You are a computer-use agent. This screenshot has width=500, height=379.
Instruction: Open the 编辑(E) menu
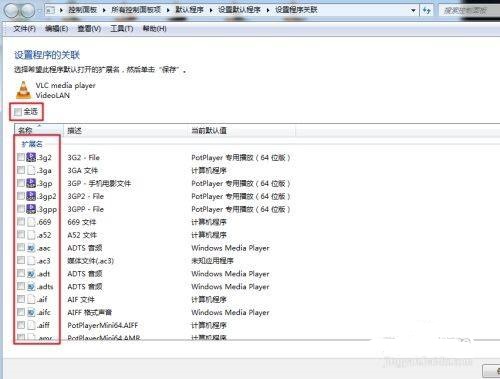[57, 29]
